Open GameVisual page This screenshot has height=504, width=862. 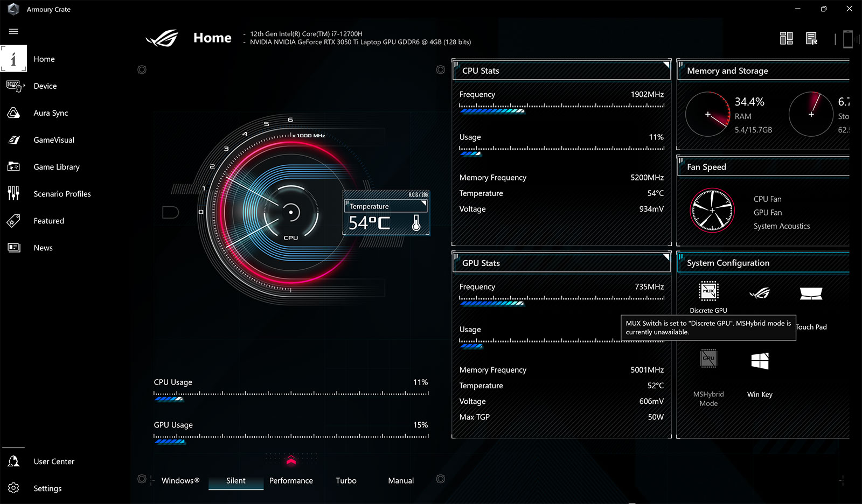pyautogui.click(x=54, y=139)
